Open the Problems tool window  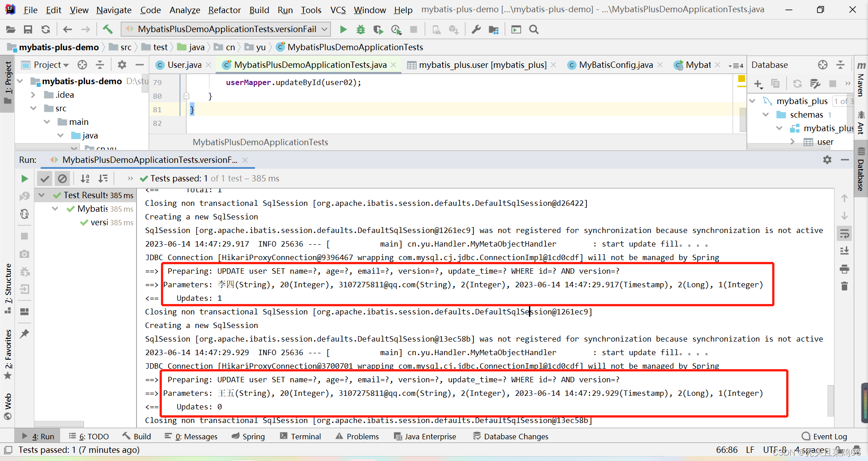[x=357, y=437]
